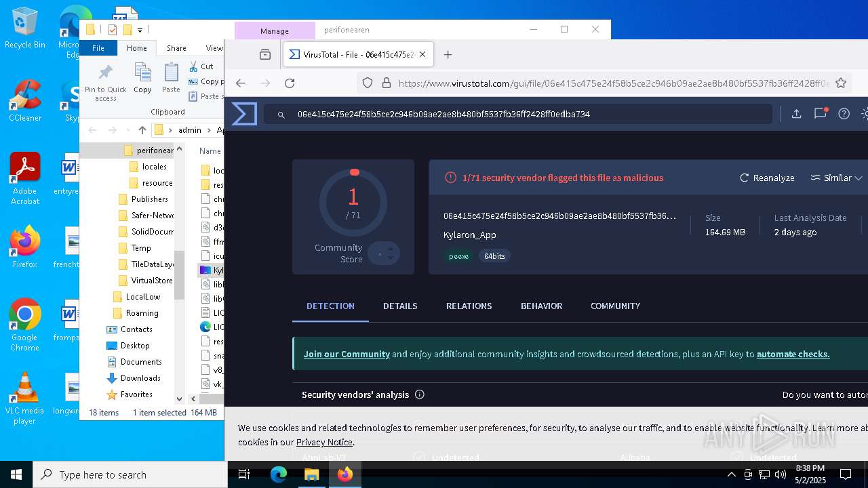Bookmark this page with the star icon
The width and height of the screenshot is (868, 488).
point(841,83)
